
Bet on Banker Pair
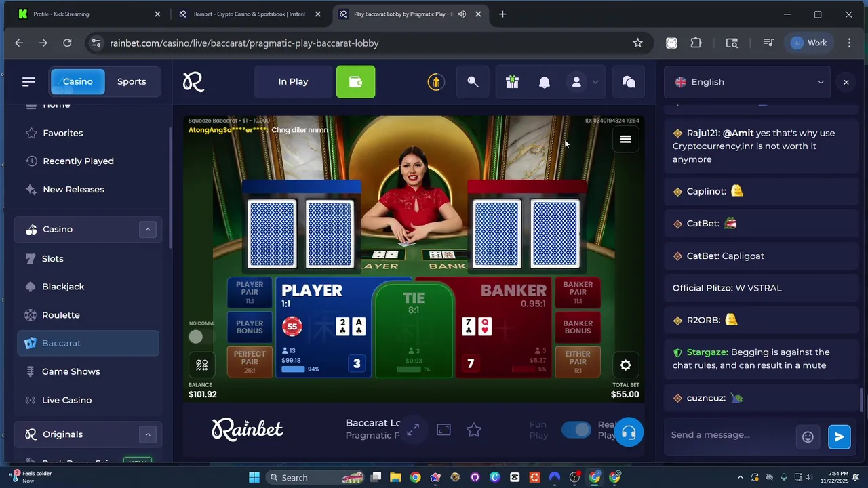(578, 292)
